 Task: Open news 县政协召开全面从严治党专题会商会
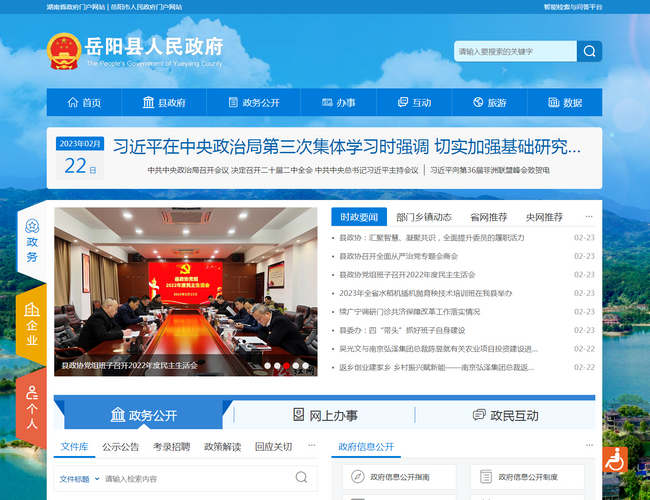click(x=398, y=256)
